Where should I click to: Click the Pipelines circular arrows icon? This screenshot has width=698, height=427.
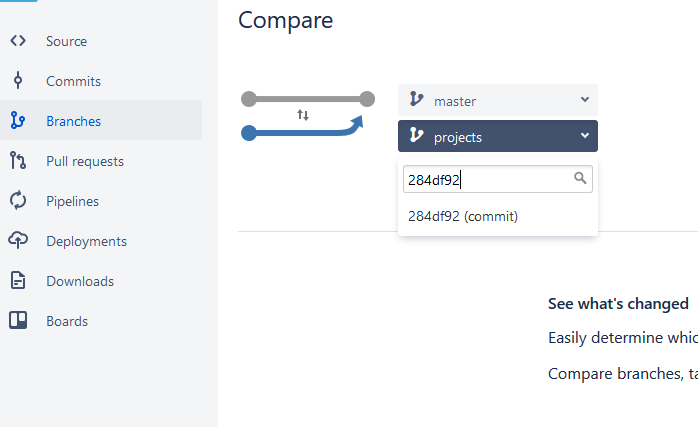point(18,200)
